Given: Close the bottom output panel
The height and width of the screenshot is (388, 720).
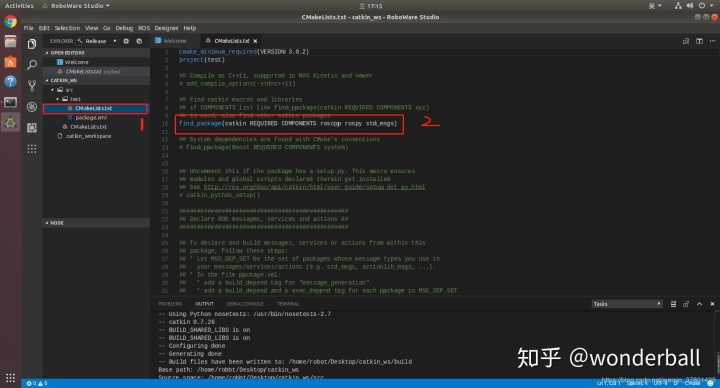Looking at the screenshot, I should pyautogui.click(x=712, y=304).
